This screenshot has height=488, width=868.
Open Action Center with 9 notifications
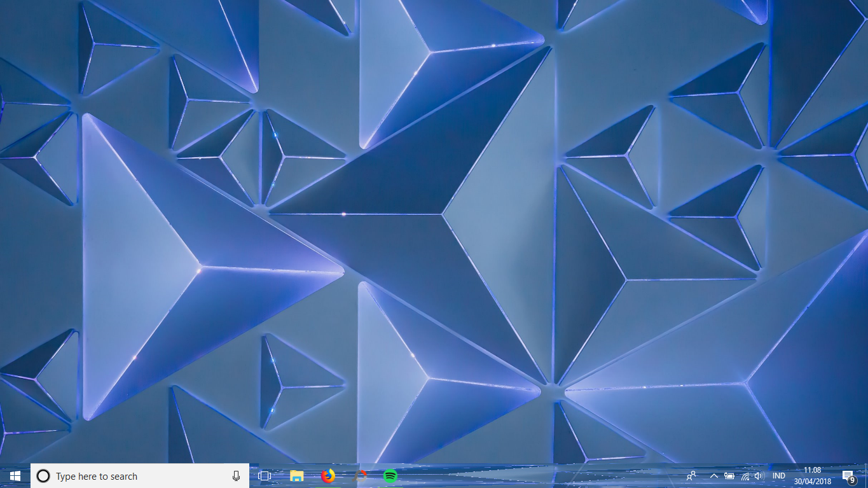(848, 476)
